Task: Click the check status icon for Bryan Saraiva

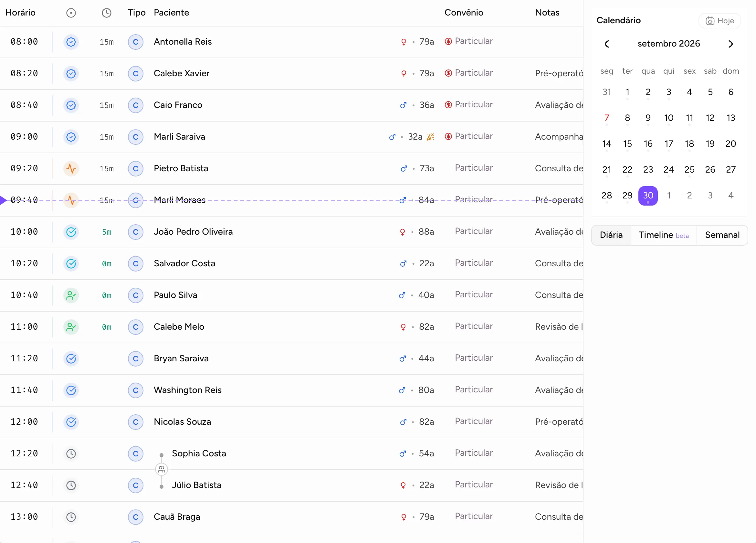Action: click(x=71, y=359)
